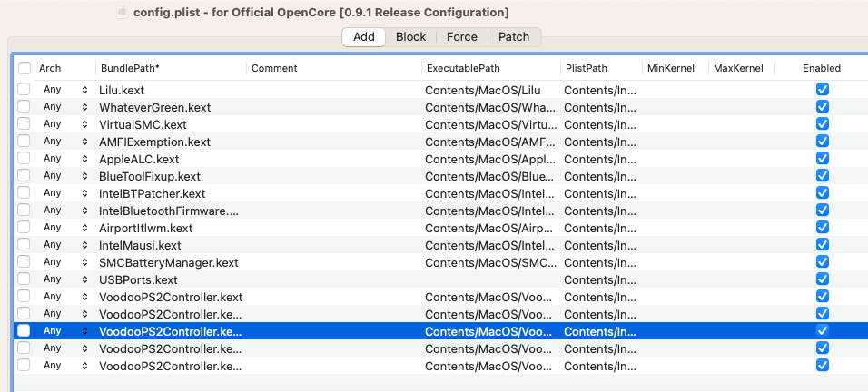Switch to the Block tab

[410, 37]
